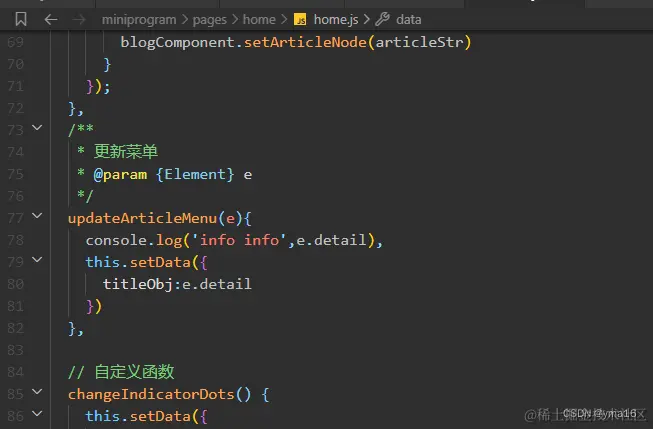Go forward with the right arrow

[x=79, y=20]
